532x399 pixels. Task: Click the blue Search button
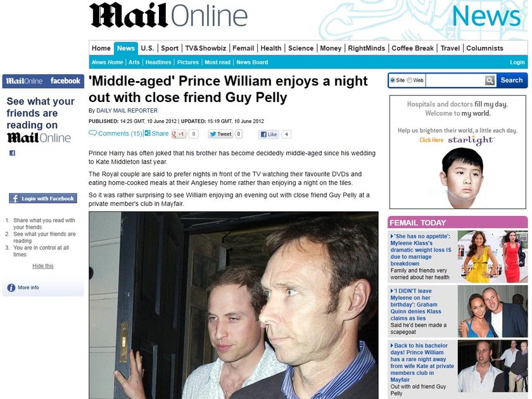point(512,80)
